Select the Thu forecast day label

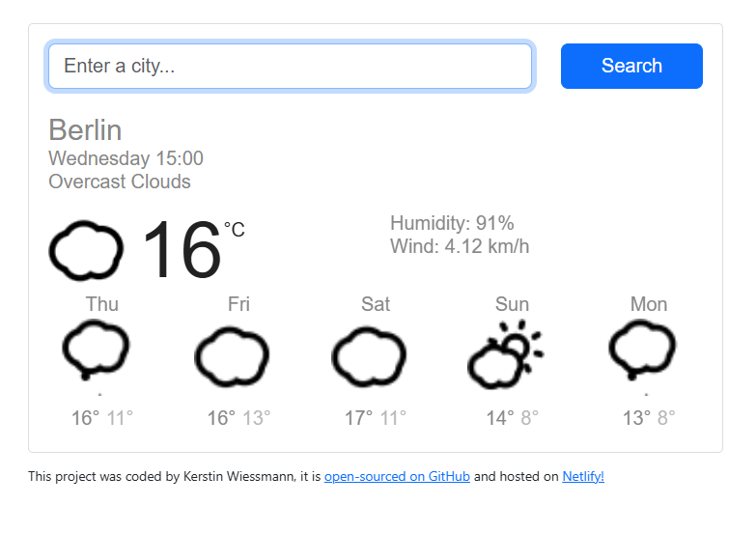click(102, 304)
